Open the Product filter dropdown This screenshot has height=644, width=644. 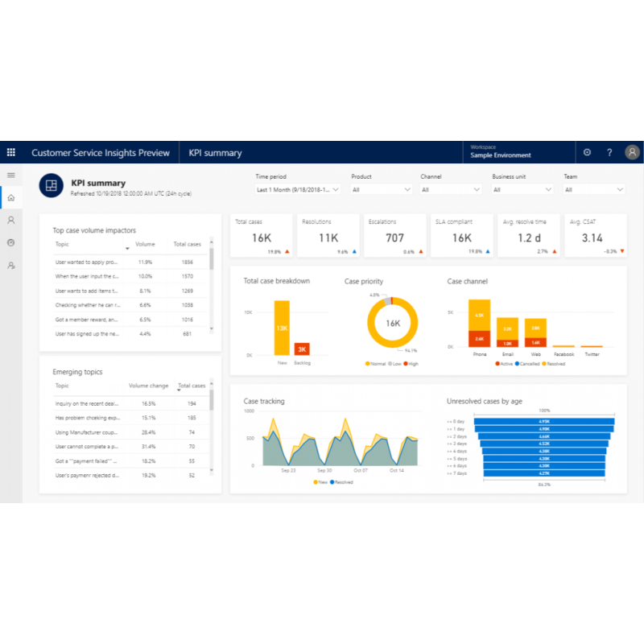pyautogui.click(x=382, y=189)
